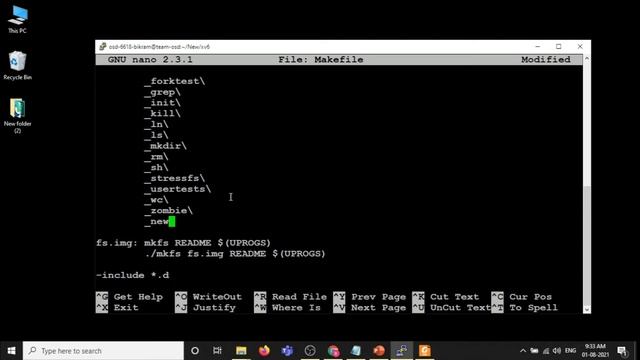Open the network tray icon

[546, 351]
